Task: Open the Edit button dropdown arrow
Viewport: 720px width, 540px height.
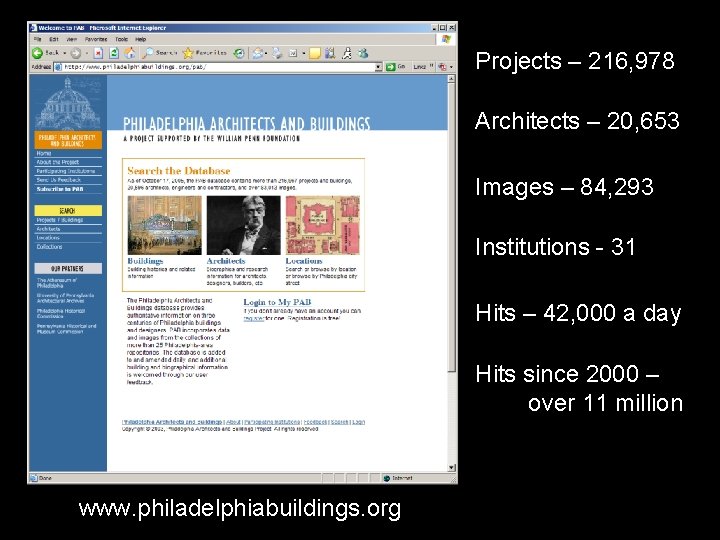Action: tap(304, 53)
